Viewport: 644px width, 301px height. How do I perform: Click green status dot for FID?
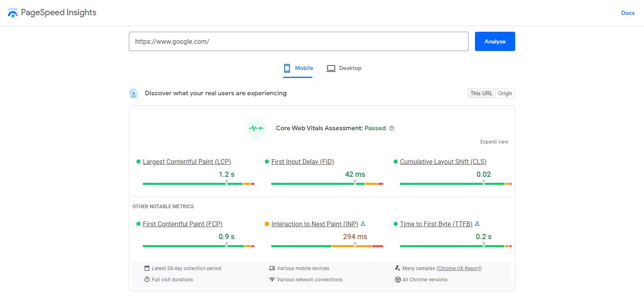pos(267,162)
